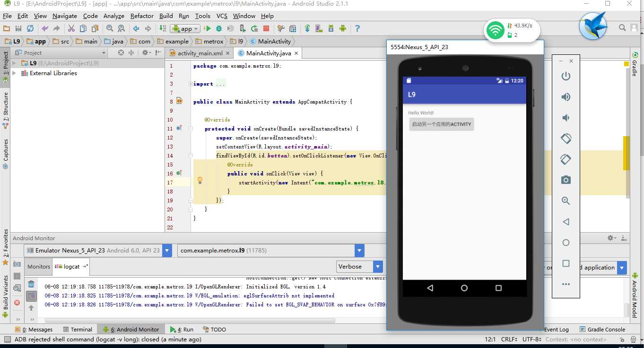This screenshot has width=644, height=348.
Task: Expand External Libraries tree node
Action: coord(14,73)
